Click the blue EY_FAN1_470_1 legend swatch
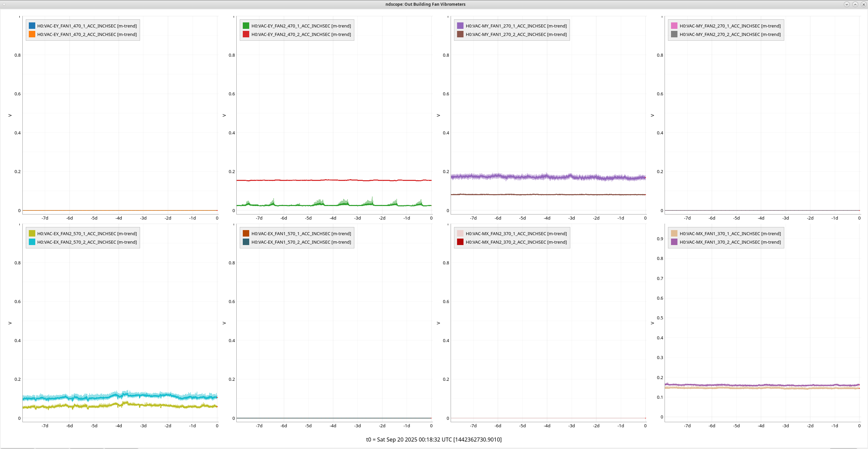This screenshot has width=868, height=449. (x=32, y=26)
